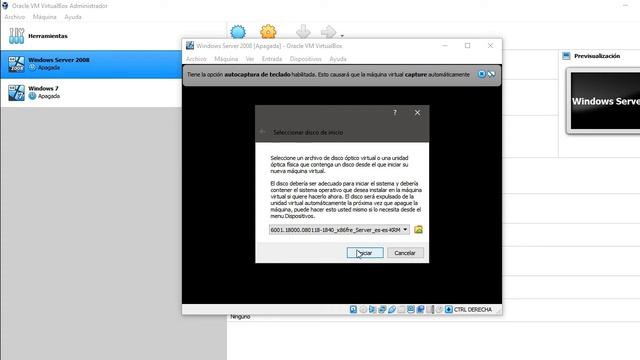Click the CPU status bar indicator
Image resolution: width=640 pixels, height=360 pixels.
click(430, 309)
